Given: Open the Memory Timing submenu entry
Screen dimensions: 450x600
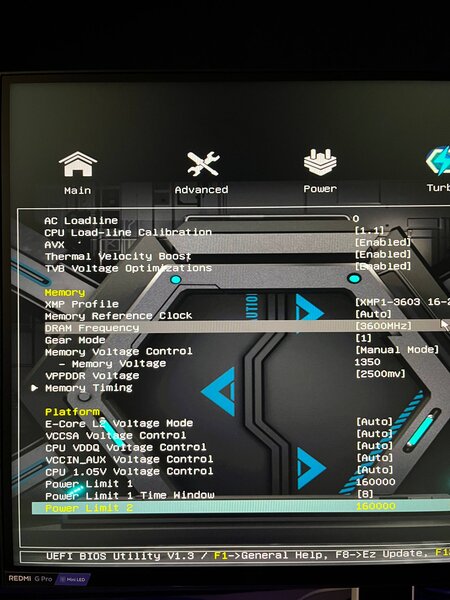Looking at the screenshot, I should click(x=89, y=388).
